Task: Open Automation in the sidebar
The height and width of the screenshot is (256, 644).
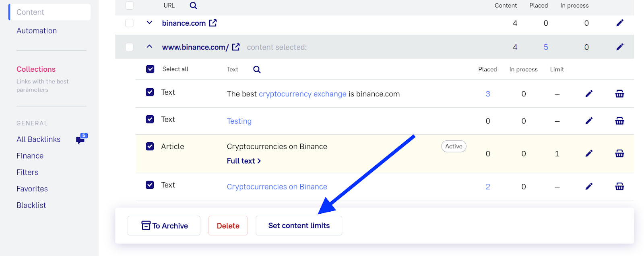Action: [x=37, y=31]
